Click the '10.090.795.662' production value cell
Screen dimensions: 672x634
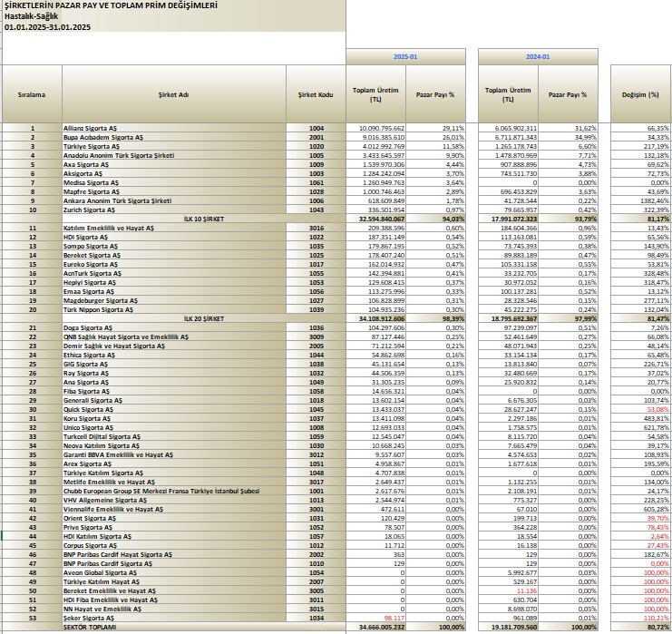(x=375, y=128)
